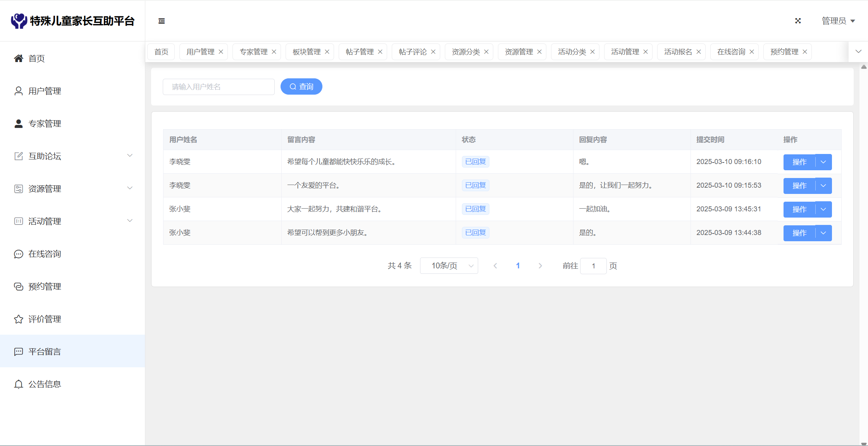The width and height of the screenshot is (868, 446).
Task: Select 平台留言 in sidebar menu
Action: (x=45, y=352)
